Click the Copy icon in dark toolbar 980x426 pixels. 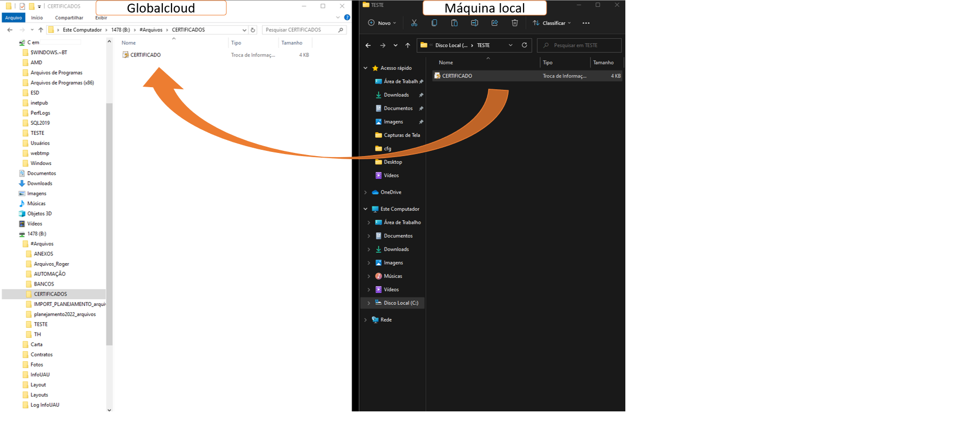pos(434,23)
